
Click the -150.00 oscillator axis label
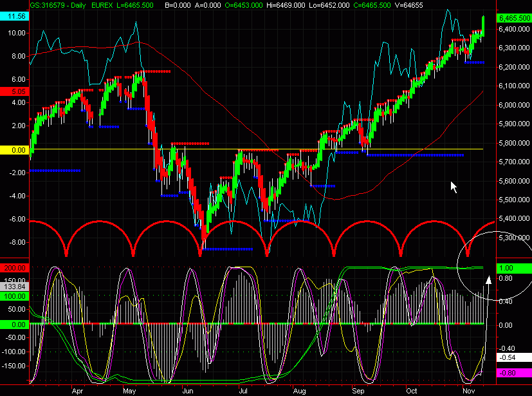(14, 366)
